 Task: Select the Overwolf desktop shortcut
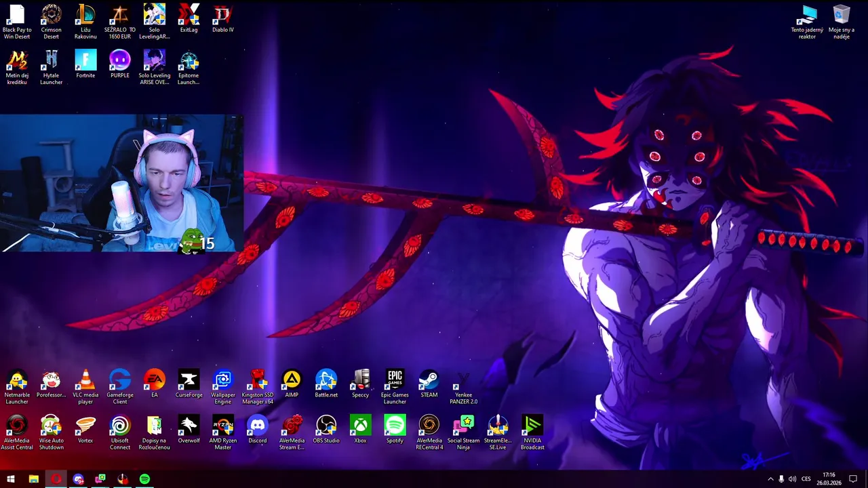[x=189, y=430]
